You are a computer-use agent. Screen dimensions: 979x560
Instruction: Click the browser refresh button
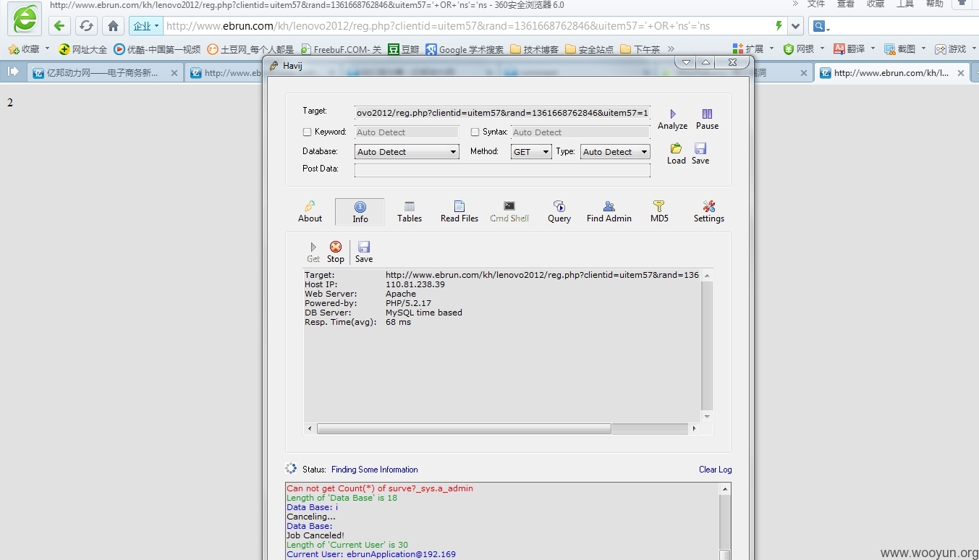point(86,26)
